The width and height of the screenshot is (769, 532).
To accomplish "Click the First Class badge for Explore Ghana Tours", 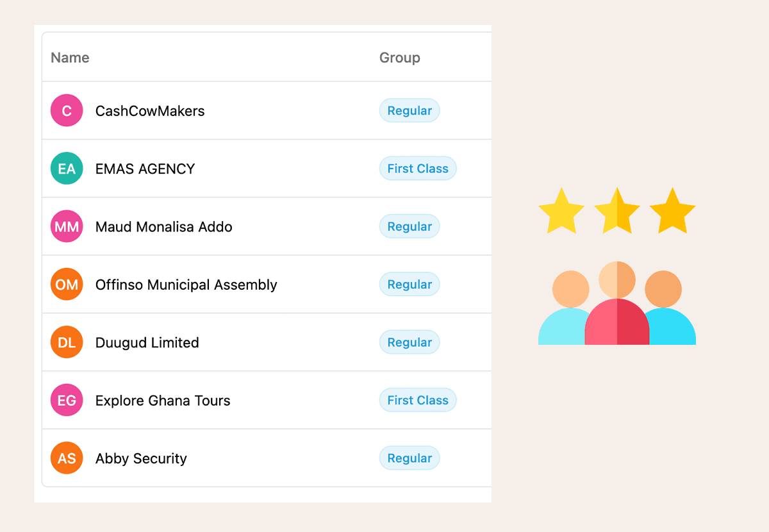I will point(418,400).
